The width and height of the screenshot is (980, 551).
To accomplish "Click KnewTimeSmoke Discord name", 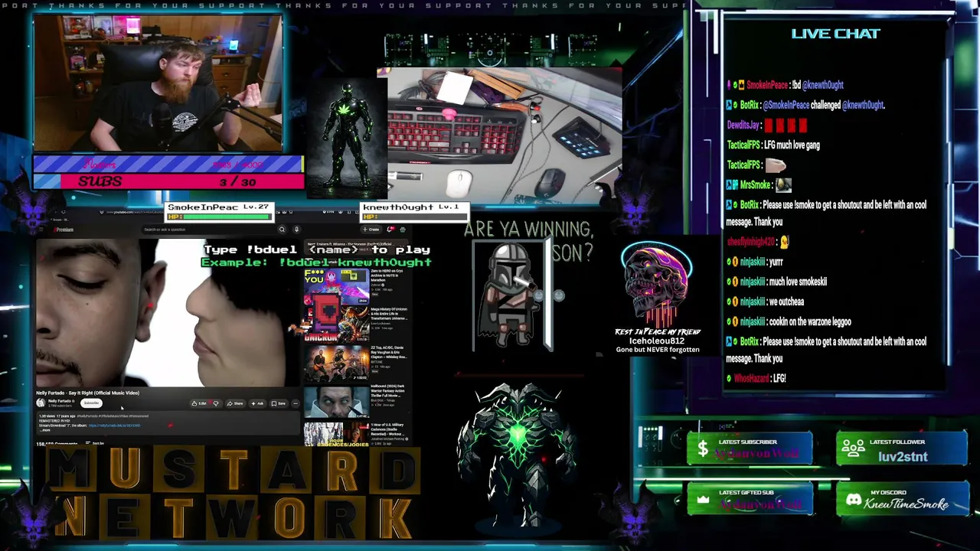I will (906, 504).
